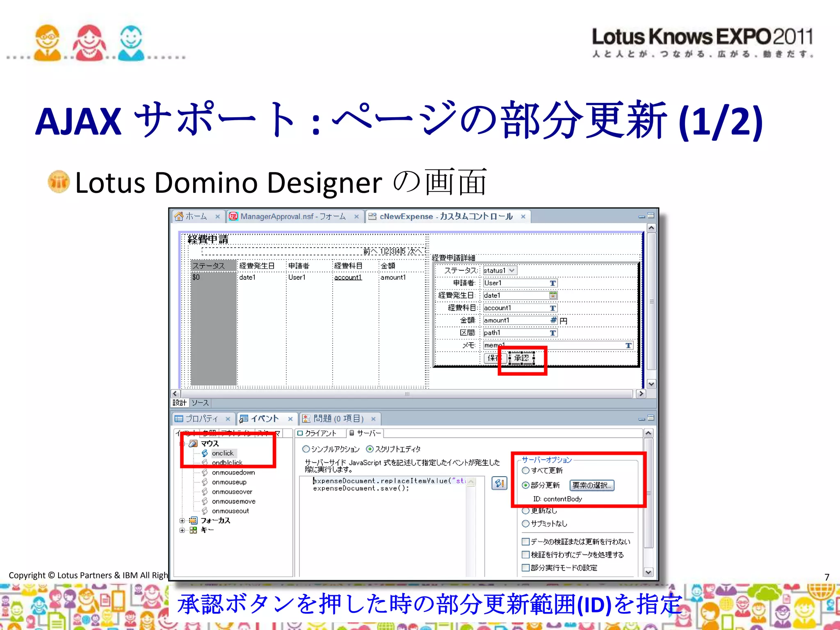The width and height of the screenshot is (840, 630).
Task: Select the onclick event
Action: [x=223, y=453]
